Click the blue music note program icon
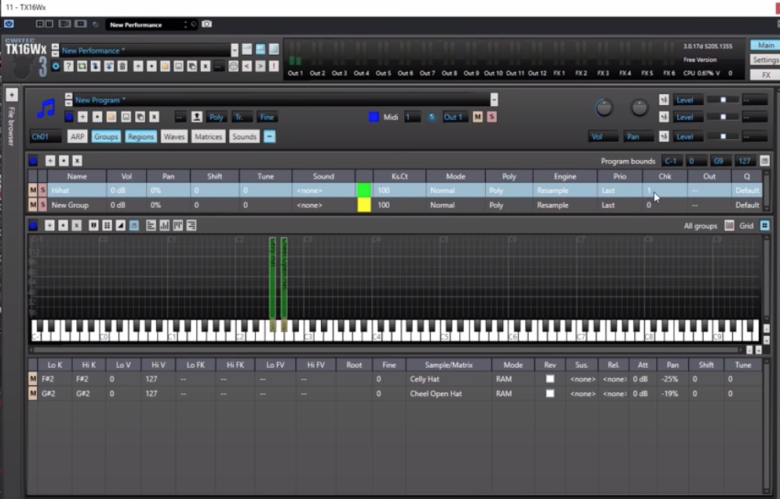The height and width of the screenshot is (499, 780). (46, 108)
